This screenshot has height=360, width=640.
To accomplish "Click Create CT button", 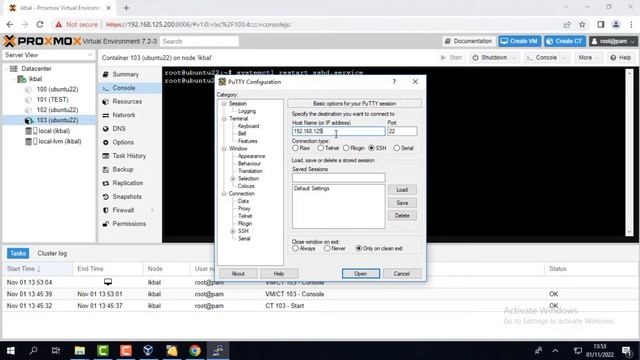I will pos(565,41).
